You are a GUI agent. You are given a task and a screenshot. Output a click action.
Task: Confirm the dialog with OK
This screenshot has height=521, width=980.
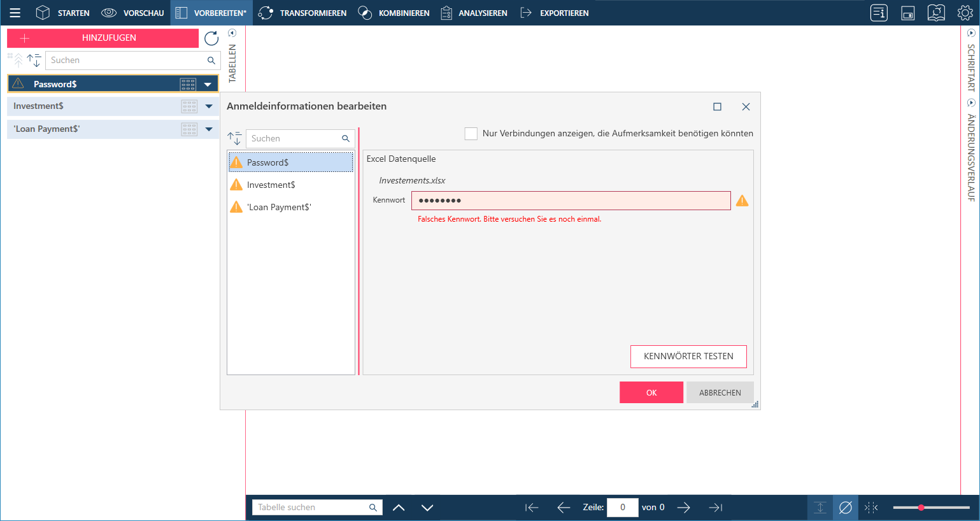click(x=651, y=392)
